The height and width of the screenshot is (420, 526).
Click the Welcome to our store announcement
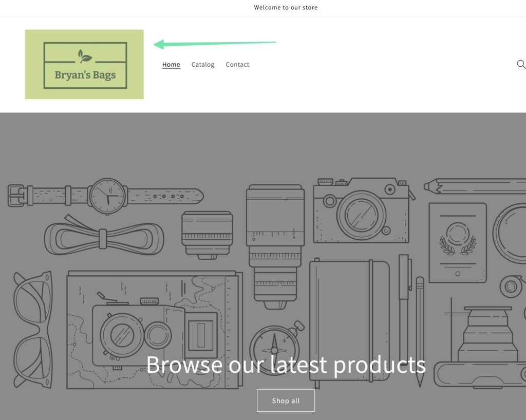pos(286,7)
